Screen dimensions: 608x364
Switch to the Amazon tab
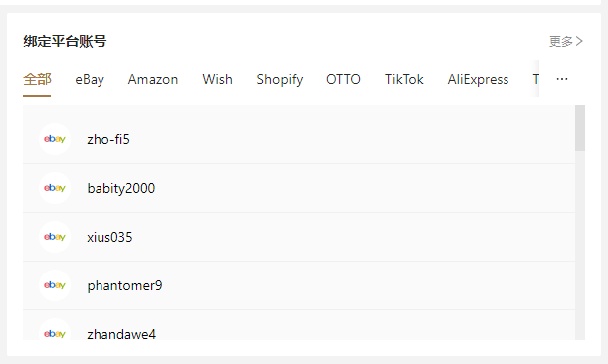tap(153, 79)
